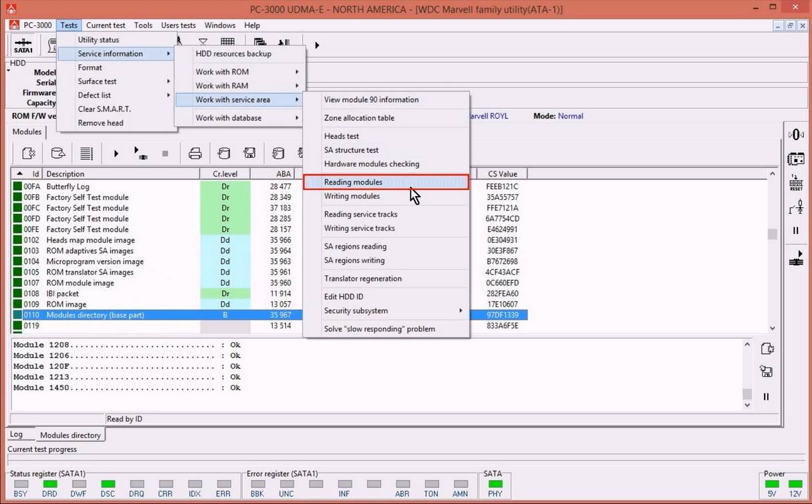Screen dimensions: 812x504
Task: Click the RESET icon on right sidebar
Action: pyautogui.click(x=796, y=183)
